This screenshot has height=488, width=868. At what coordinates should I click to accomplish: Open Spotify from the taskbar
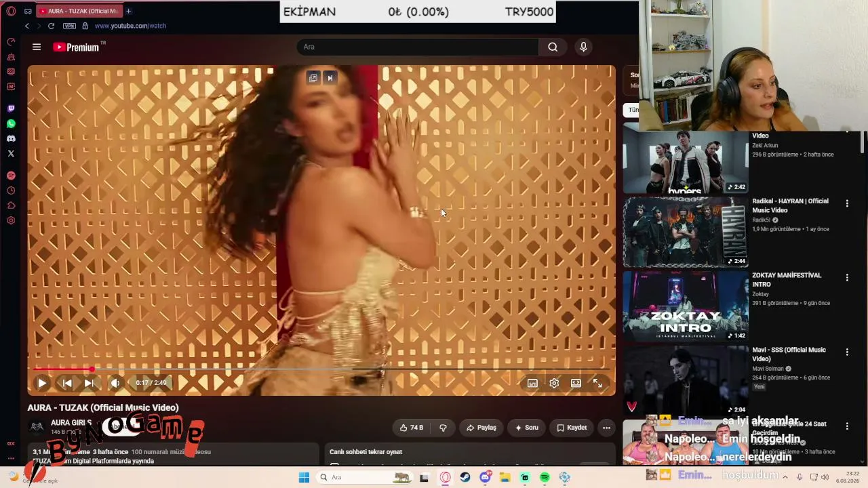[545, 477]
